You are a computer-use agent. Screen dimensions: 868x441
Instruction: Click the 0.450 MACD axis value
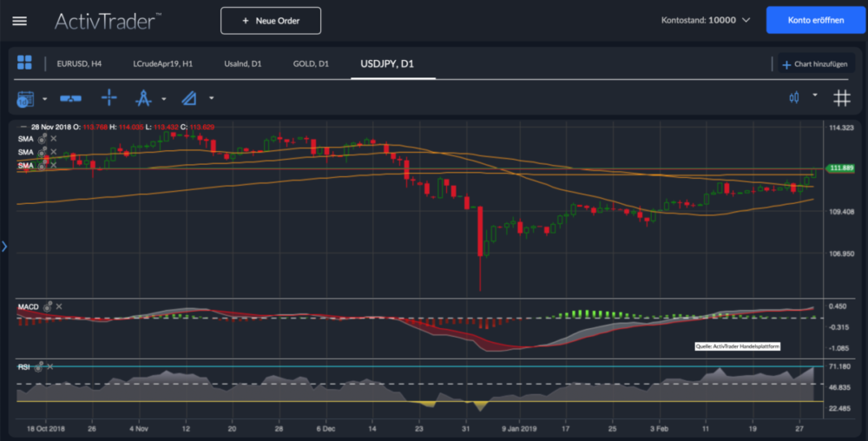837,306
